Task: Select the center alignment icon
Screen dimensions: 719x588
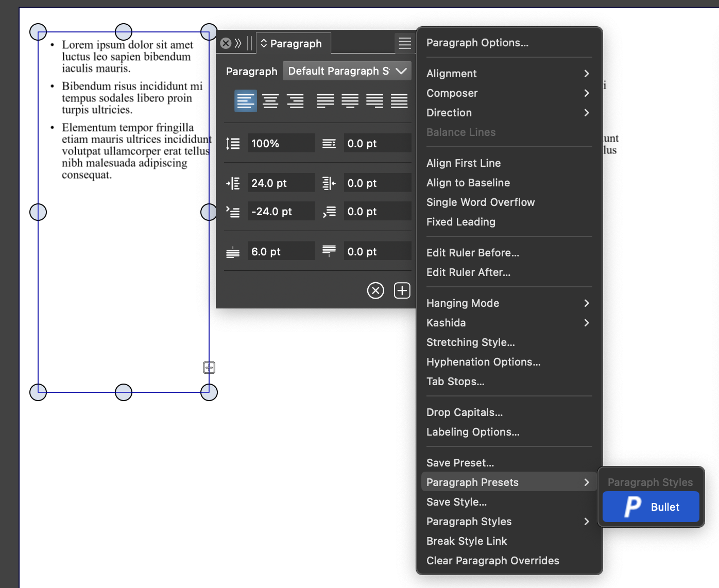Action: pyautogui.click(x=270, y=101)
